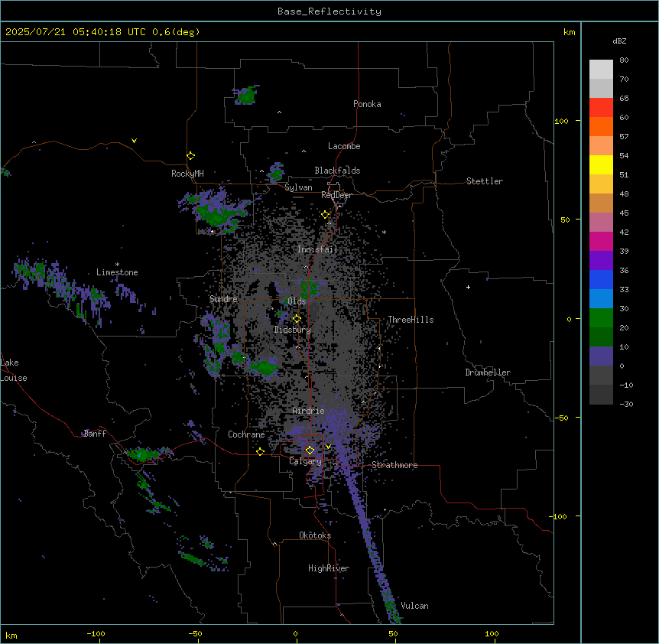Click the Calgary label
Viewport: 659px width, 644px height.
(x=305, y=461)
